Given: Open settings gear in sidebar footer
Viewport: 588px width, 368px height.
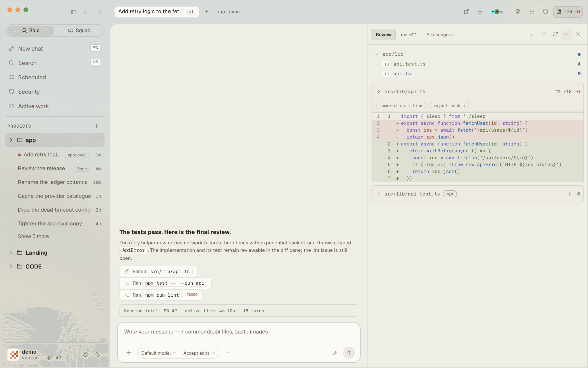Looking at the screenshot, I should pos(85,354).
